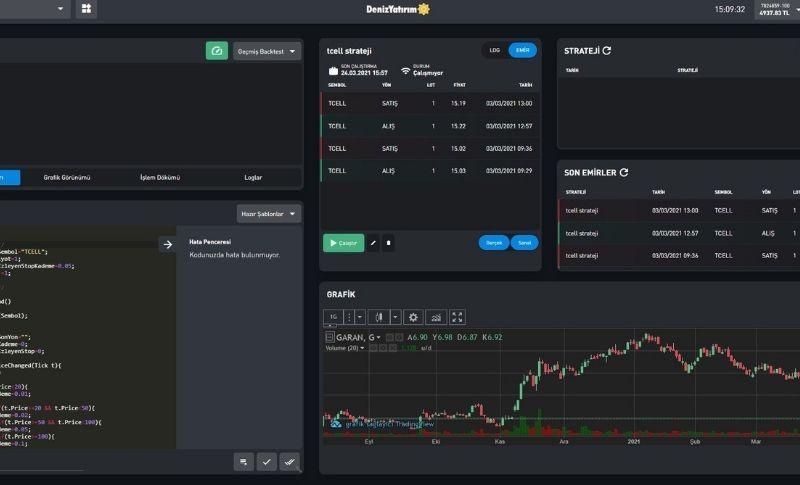
Task: Open chart settings gear icon
Action: (413, 317)
